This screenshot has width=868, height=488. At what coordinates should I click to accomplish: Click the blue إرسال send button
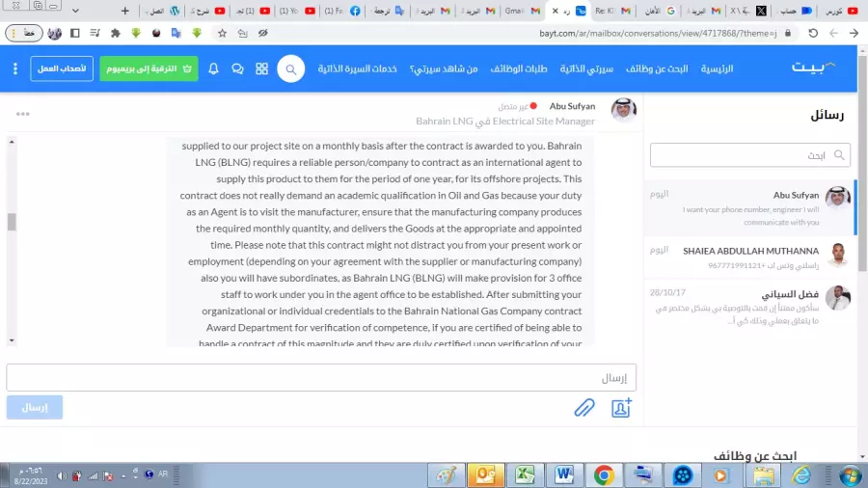[x=35, y=407]
